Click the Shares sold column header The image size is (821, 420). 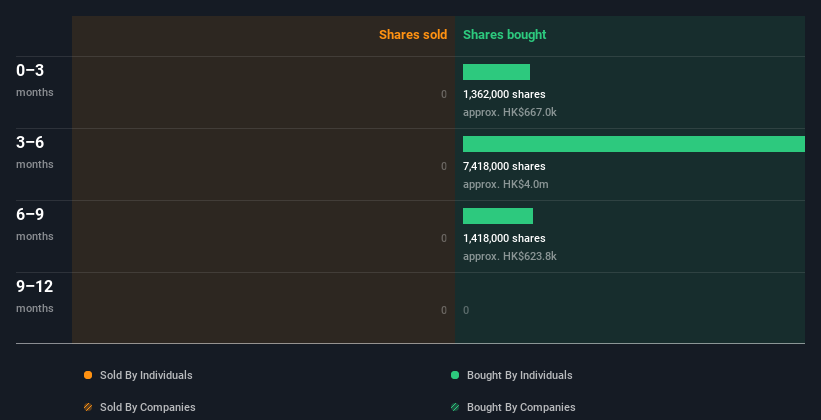(413, 35)
